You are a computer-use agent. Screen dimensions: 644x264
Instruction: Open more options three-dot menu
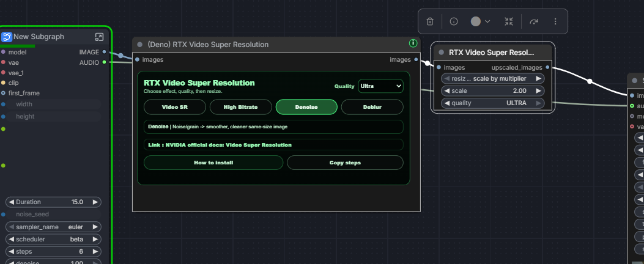point(555,21)
